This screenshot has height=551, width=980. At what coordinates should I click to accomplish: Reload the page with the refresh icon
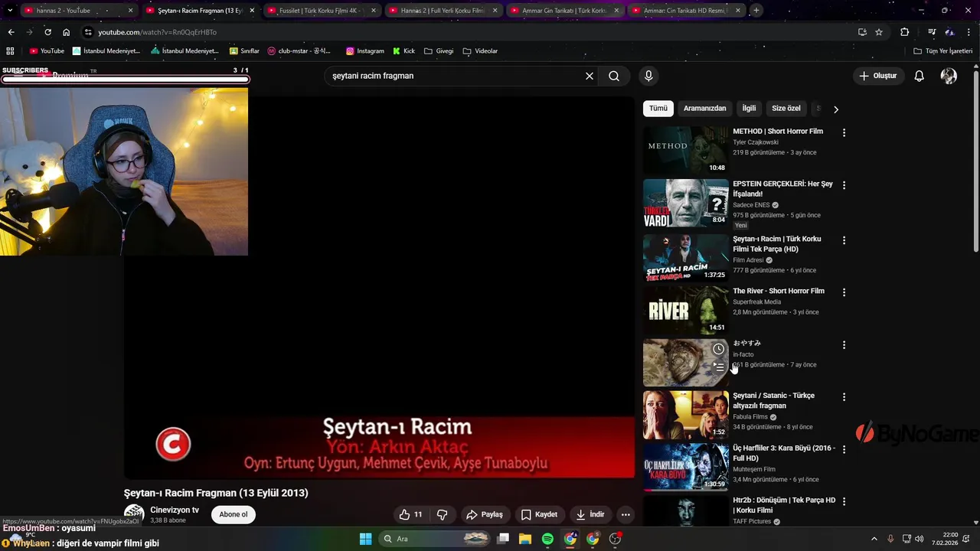[x=47, y=32]
